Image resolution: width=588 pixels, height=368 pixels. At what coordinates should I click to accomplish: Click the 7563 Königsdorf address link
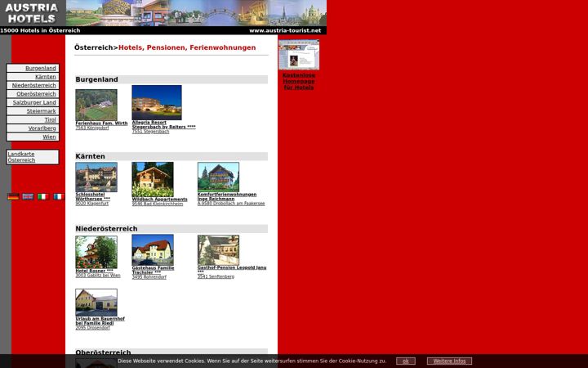pos(92,128)
